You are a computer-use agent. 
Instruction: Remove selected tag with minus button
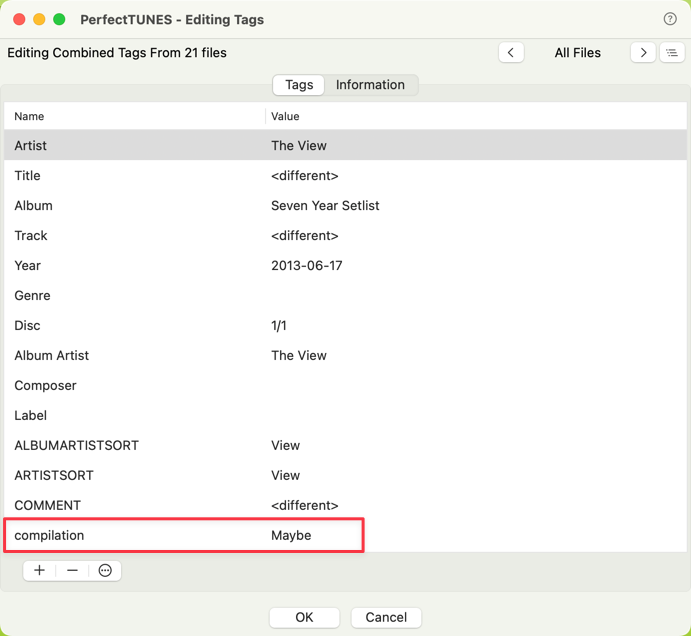click(x=72, y=570)
